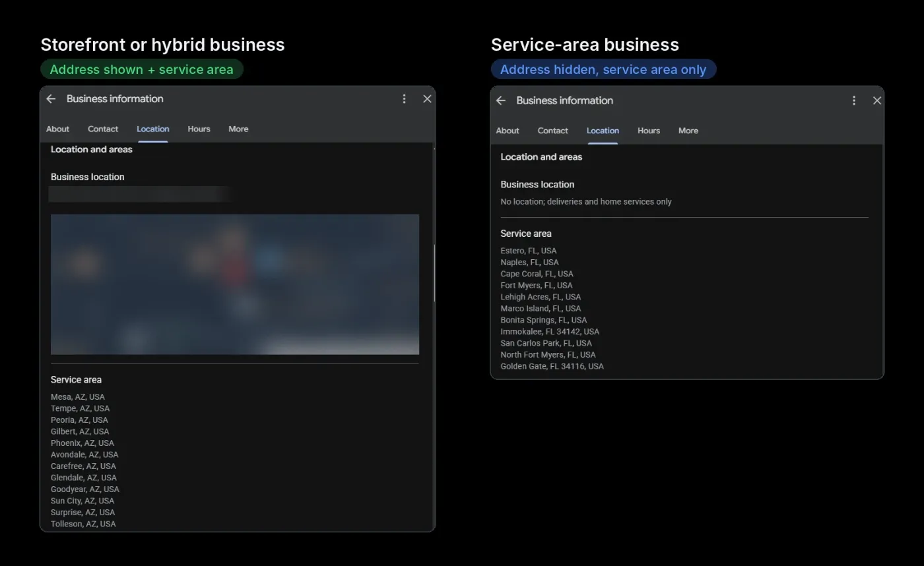Open three-dot menu in storefront panel
Screen dimensions: 924x566
coord(404,99)
